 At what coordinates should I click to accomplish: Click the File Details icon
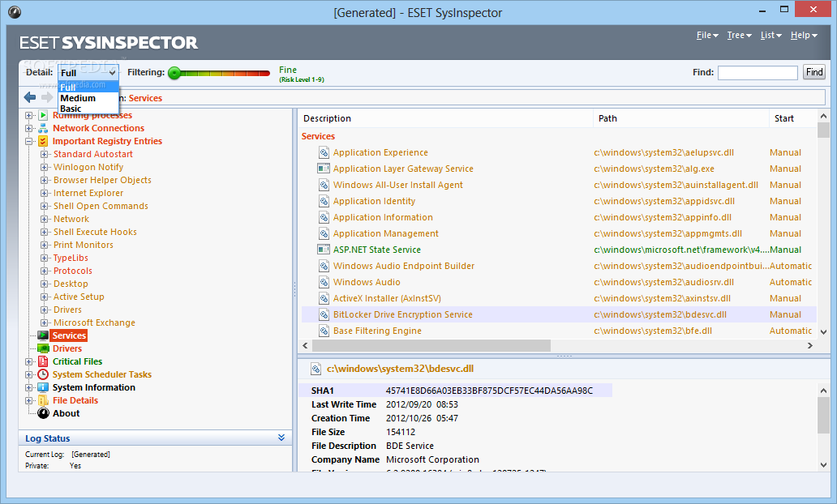(x=43, y=400)
